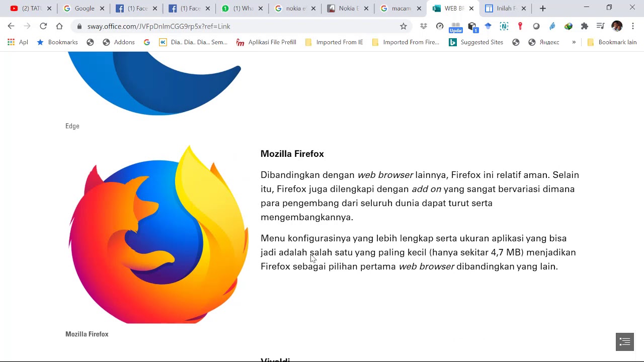Open the Яндекс bookmark
Image resolution: width=644 pixels, height=362 pixels.
[544, 42]
